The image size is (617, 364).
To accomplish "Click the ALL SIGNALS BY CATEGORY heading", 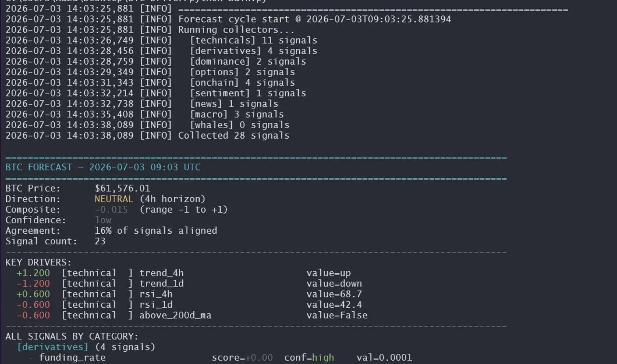I will [72, 336].
